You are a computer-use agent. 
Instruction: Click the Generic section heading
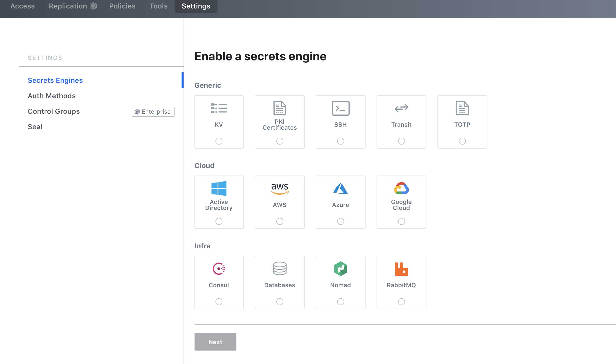[208, 85]
